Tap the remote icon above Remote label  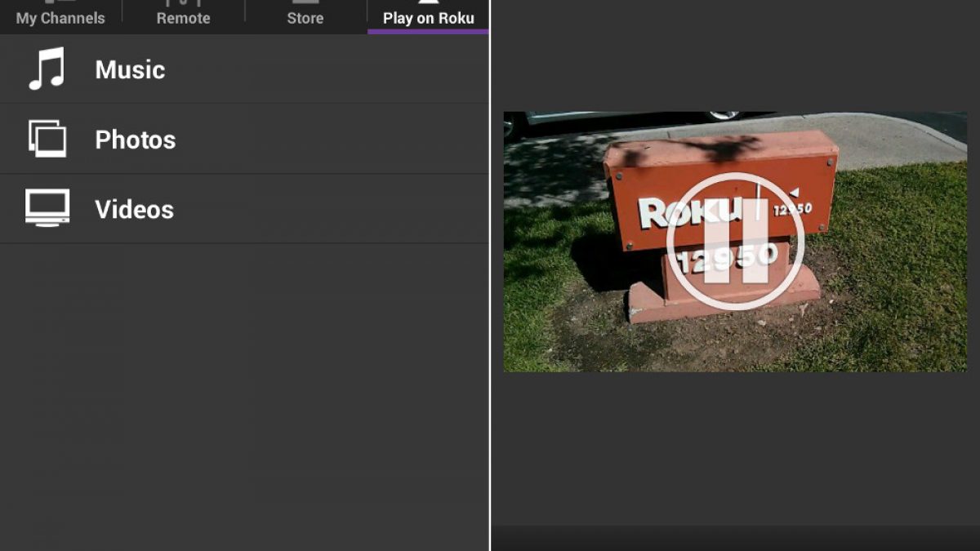pyautogui.click(x=183, y=3)
